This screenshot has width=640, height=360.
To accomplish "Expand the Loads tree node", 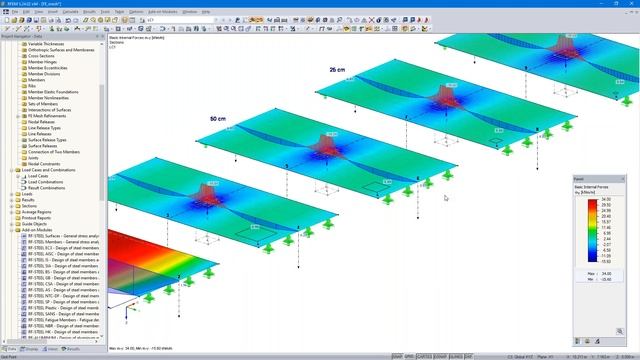I will pos(12,194).
